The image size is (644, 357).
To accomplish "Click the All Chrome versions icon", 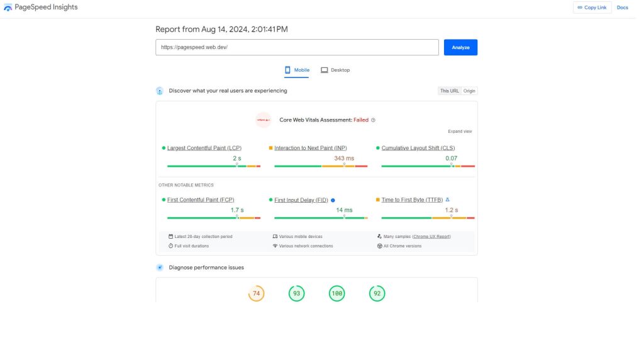I will click(x=379, y=246).
